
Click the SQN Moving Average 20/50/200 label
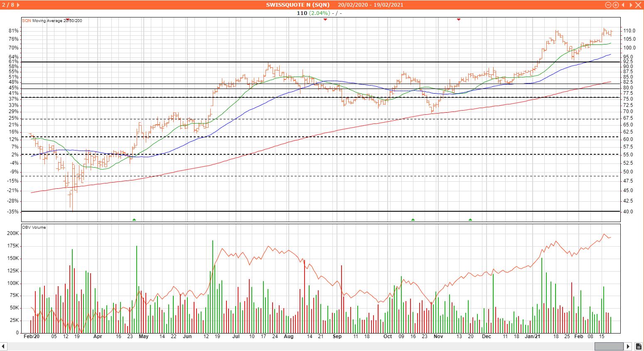52,21
